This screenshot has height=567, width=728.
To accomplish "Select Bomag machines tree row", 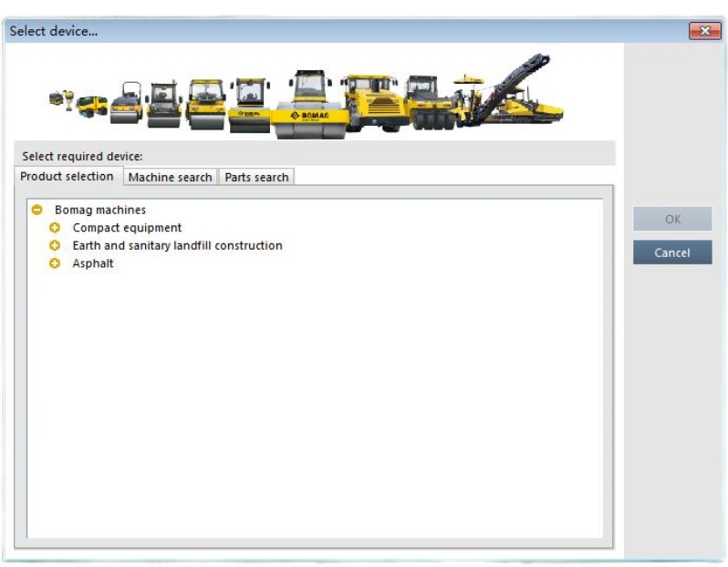I will [x=99, y=210].
